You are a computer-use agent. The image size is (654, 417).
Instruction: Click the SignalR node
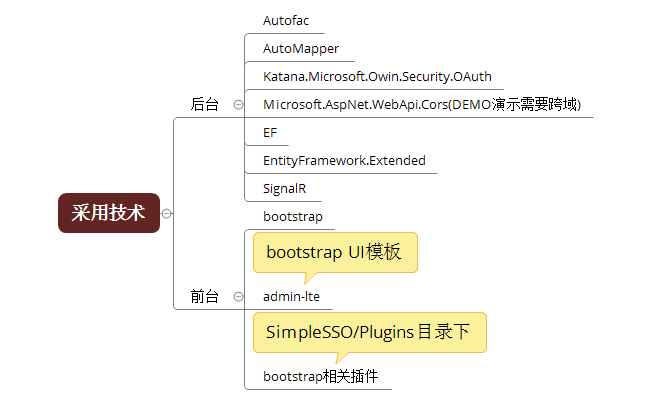tap(284, 188)
